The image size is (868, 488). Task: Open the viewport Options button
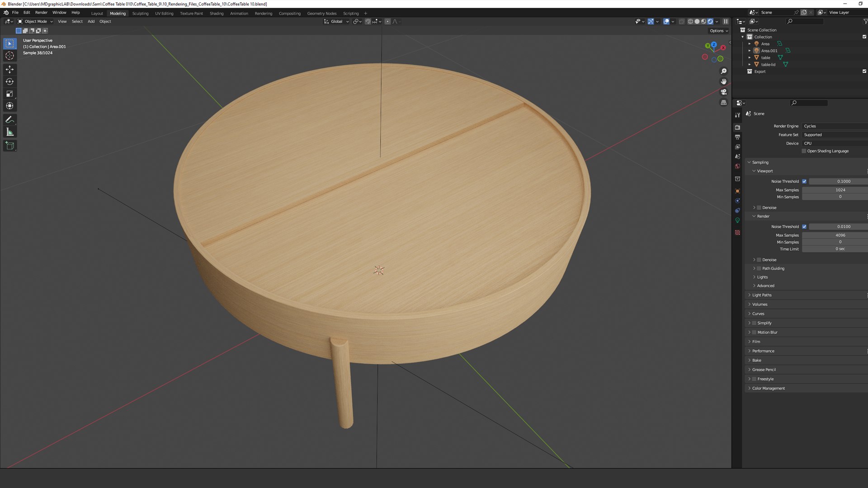point(718,31)
